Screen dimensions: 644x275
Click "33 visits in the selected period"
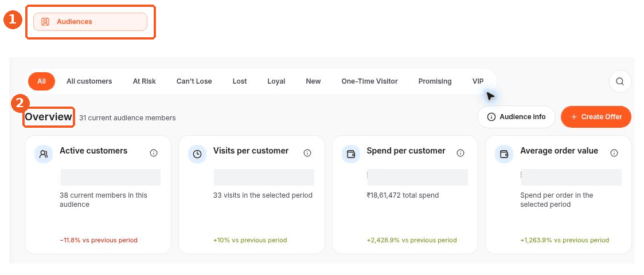click(x=263, y=195)
